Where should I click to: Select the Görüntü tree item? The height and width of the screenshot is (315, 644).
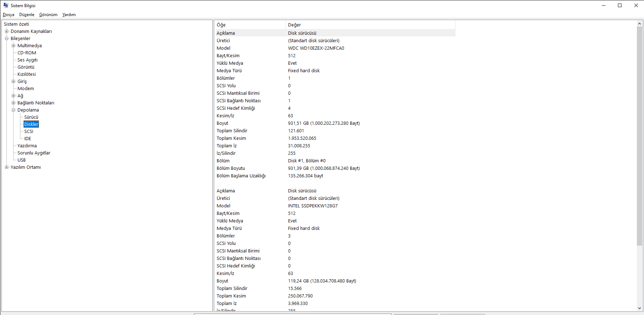pyautogui.click(x=26, y=67)
